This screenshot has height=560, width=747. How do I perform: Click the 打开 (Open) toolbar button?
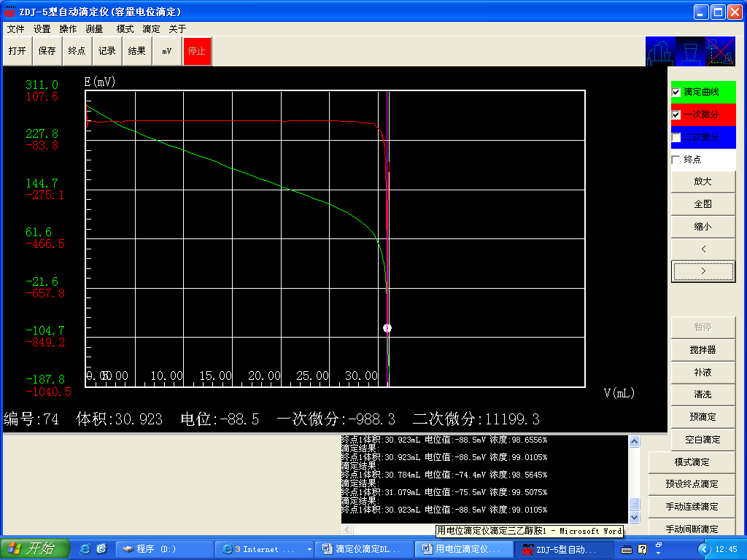17,51
